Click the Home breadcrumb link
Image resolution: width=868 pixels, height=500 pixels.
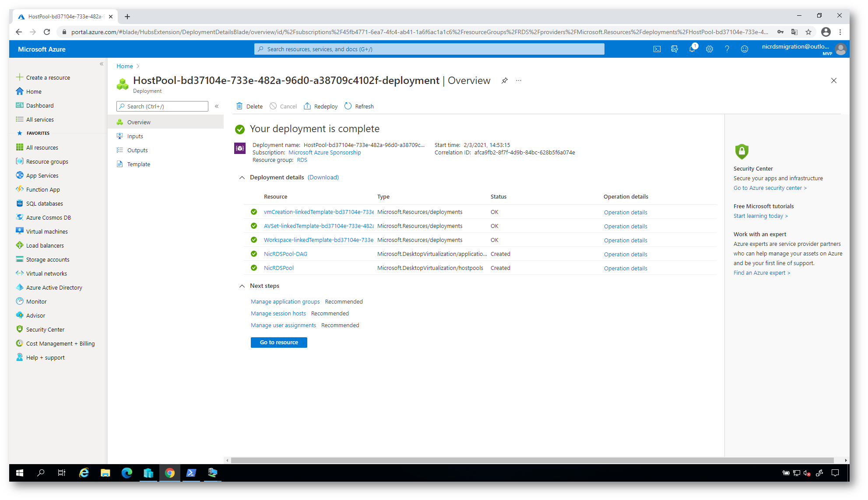(125, 66)
